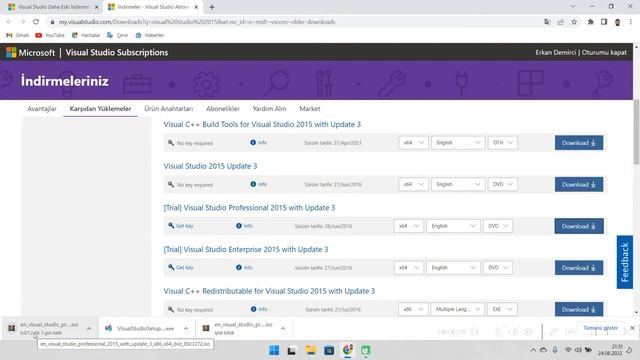Open the Haritalar bookmark
Viewport: 640px width, 360px height.
(86, 35)
